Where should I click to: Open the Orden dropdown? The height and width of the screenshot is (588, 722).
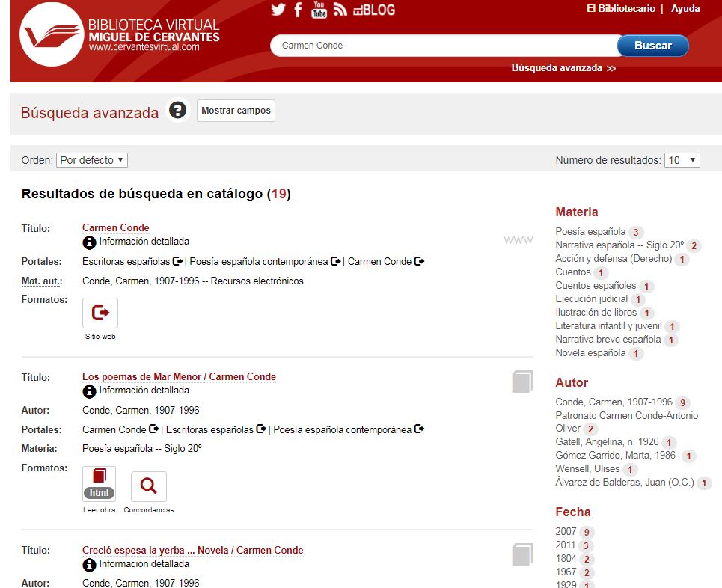point(92,160)
